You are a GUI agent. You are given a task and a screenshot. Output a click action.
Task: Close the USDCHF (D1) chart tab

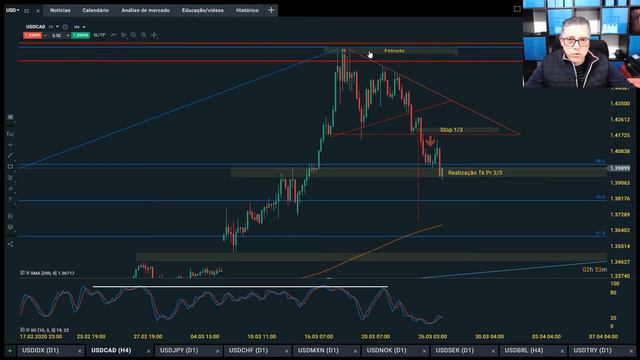(286, 351)
